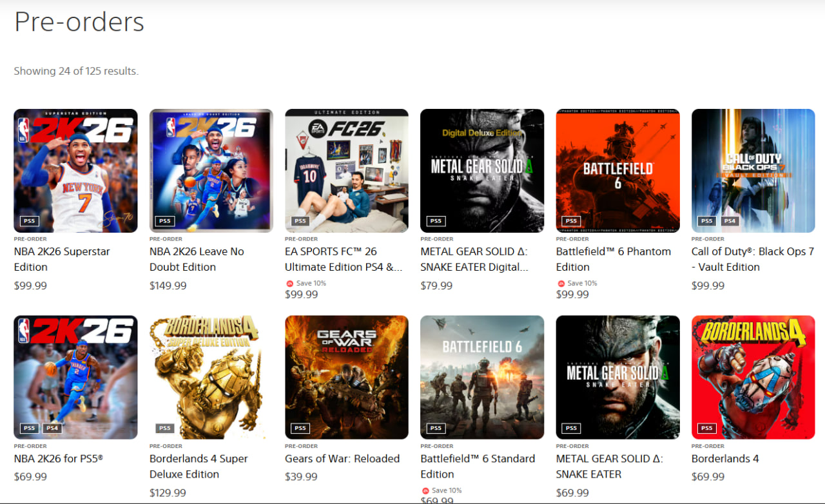Click PlayStation Plus icon beside Battlefield Phantom Save 10%

click(561, 284)
